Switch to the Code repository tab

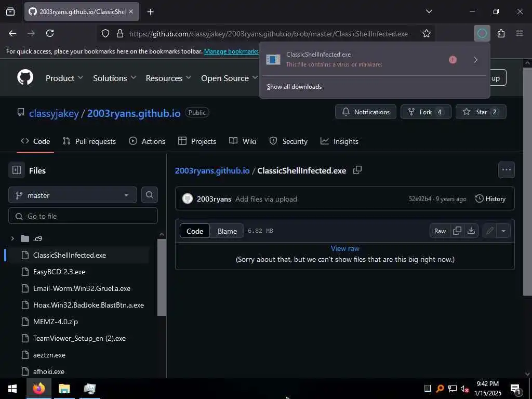click(35, 141)
